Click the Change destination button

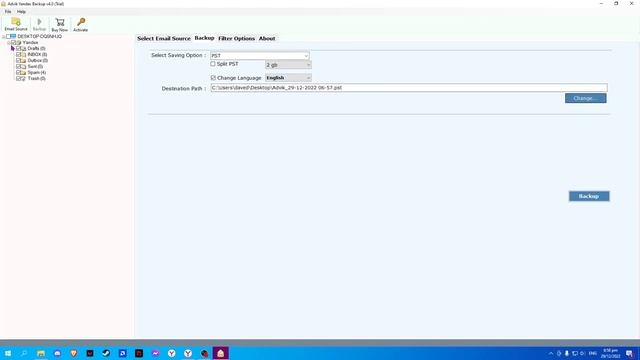(x=585, y=98)
